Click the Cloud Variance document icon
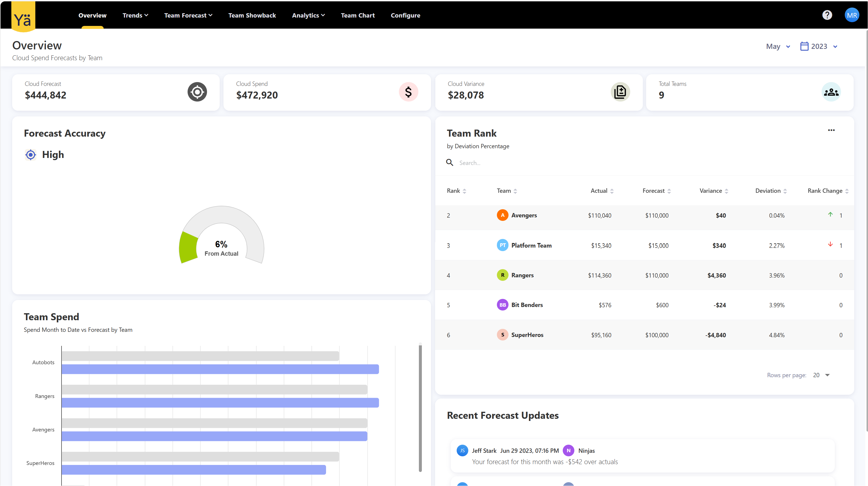868x486 pixels. [x=620, y=92]
